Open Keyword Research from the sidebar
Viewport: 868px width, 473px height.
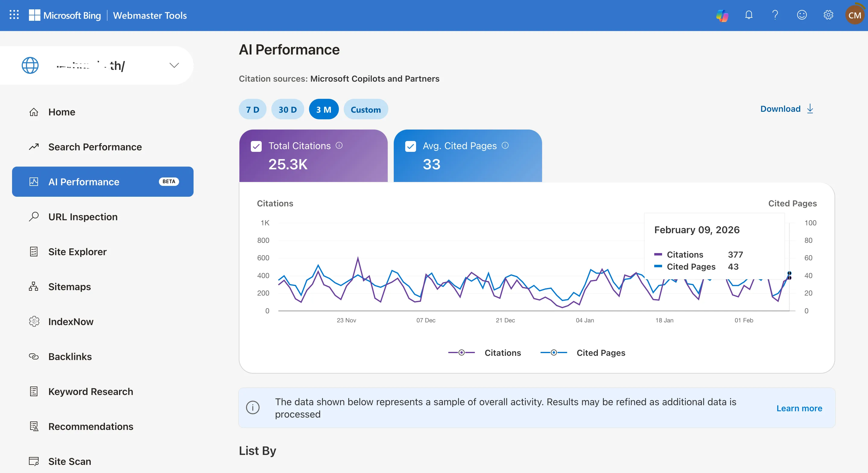90,392
